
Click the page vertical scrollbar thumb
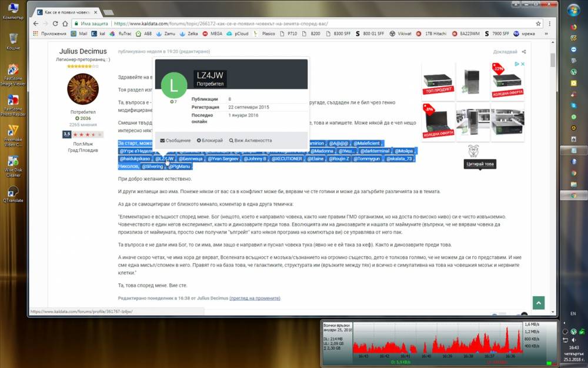(x=553, y=60)
